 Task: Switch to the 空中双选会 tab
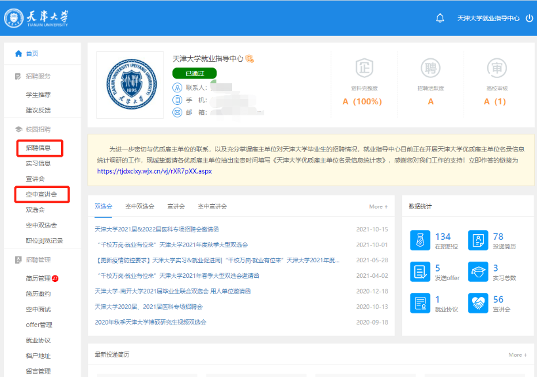click(140, 206)
